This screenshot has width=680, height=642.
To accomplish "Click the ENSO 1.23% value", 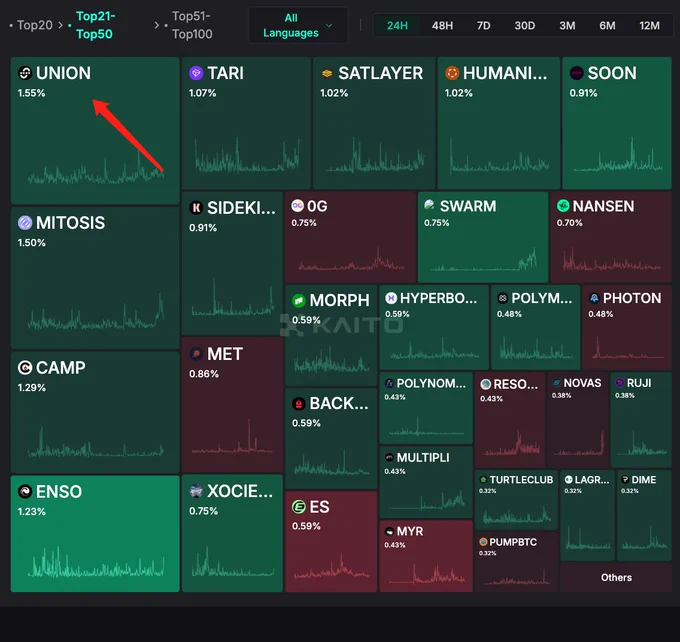I will [32, 511].
